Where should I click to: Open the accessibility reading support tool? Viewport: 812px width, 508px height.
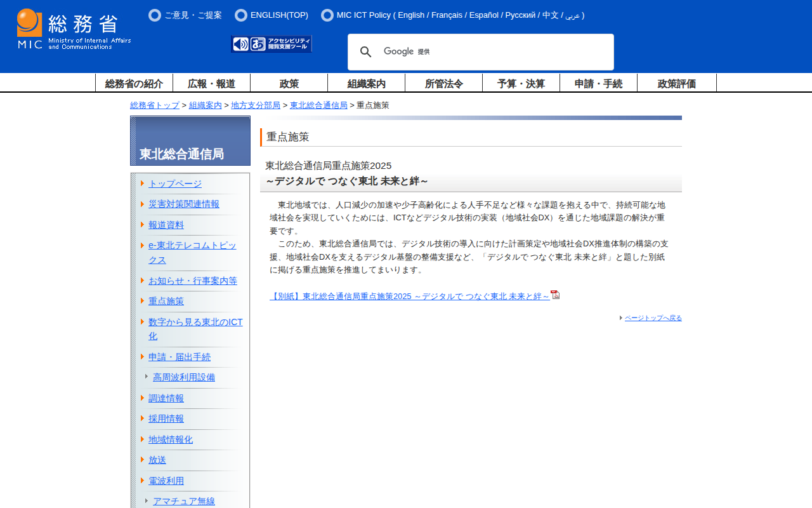click(x=272, y=44)
